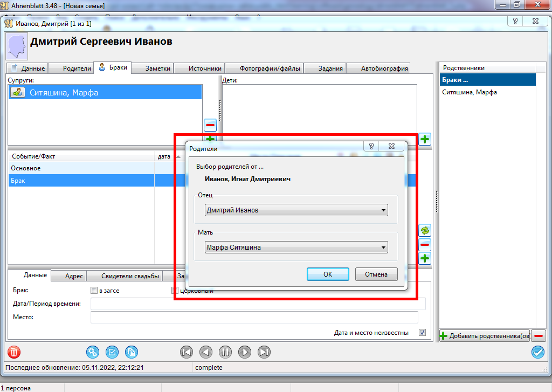Add a child with green plus button
The image size is (552, 392).
[425, 139]
